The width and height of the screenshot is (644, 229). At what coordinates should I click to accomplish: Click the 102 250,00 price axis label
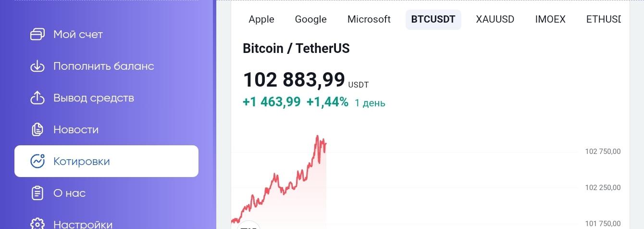[x=603, y=188]
